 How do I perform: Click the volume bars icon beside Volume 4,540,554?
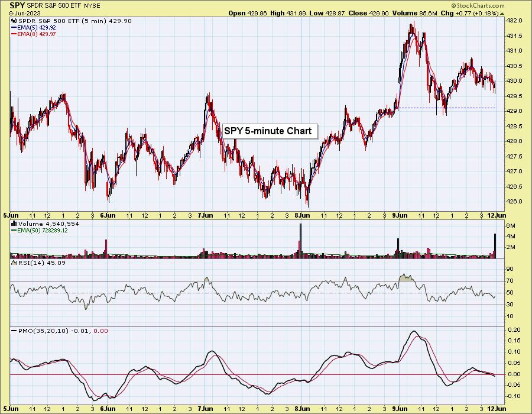(x=14, y=224)
